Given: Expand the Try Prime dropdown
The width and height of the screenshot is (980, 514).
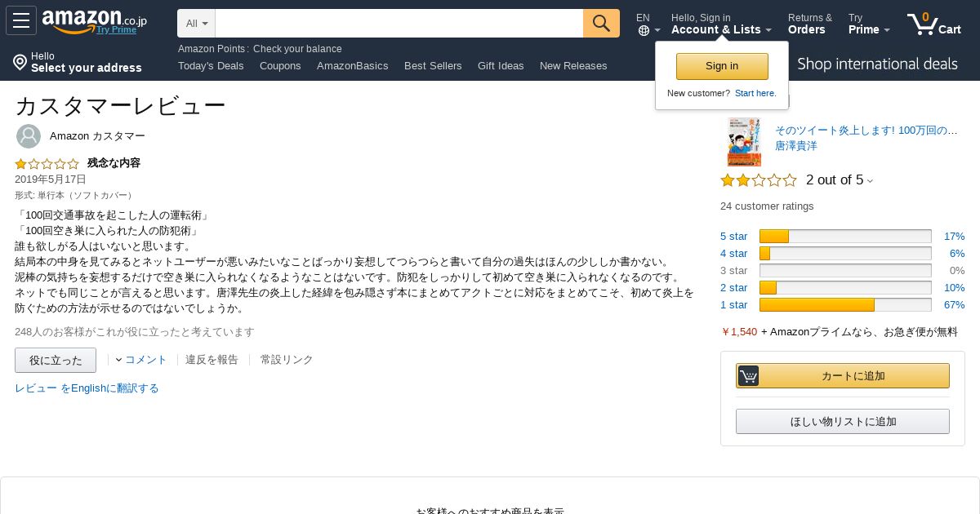Looking at the screenshot, I should (869, 24).
